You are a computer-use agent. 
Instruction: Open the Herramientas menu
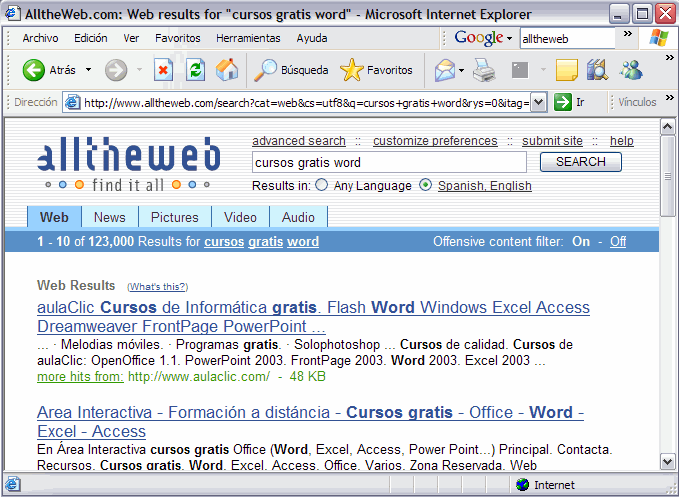coord(248,38)
